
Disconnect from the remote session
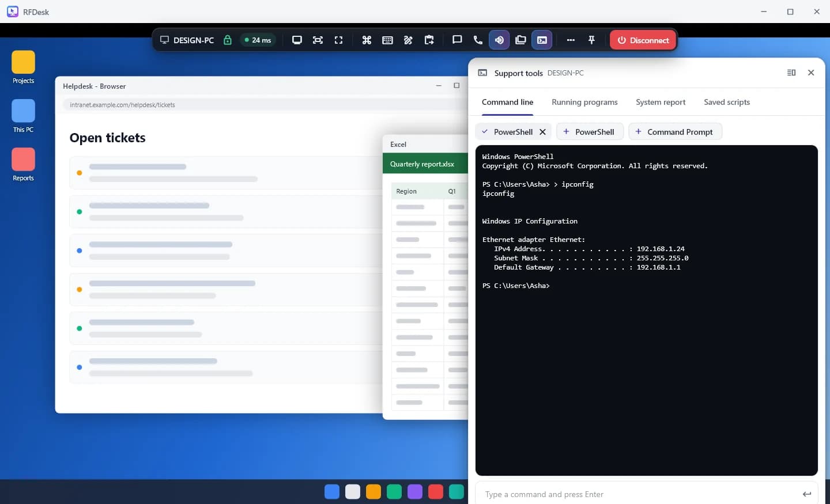tap(643, 40)
